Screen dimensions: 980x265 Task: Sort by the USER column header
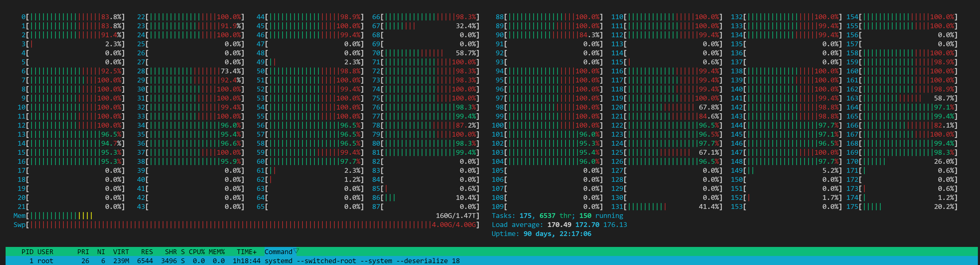(45, 252)
